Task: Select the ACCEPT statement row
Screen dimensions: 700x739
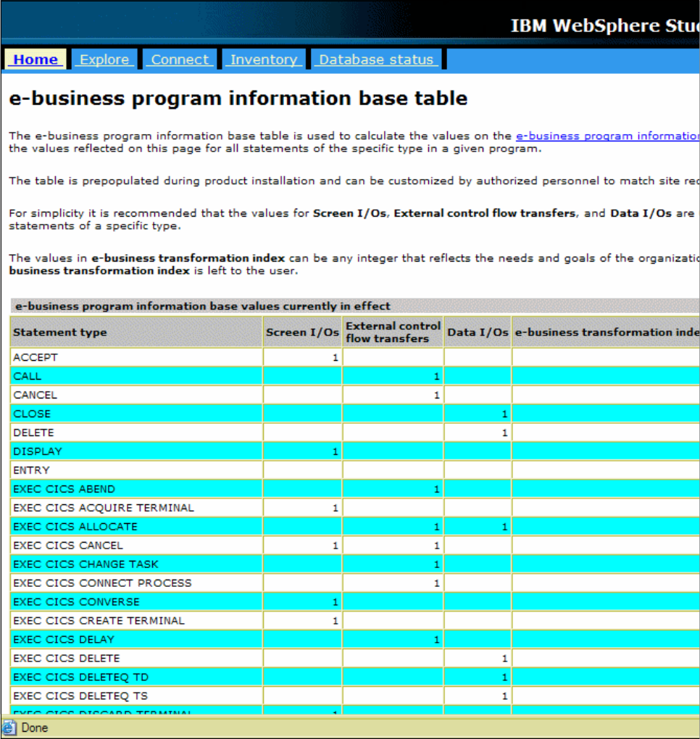Action: pos(355,357)
